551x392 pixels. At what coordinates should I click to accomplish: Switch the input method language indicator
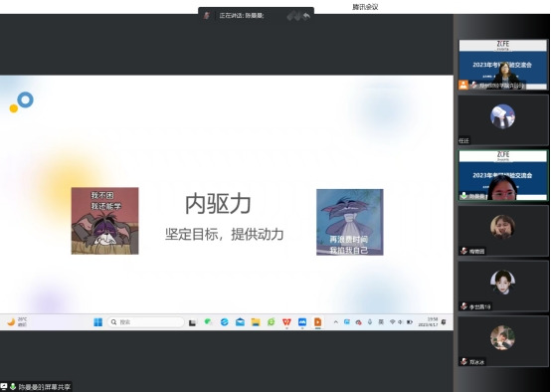tap(381, 322)
